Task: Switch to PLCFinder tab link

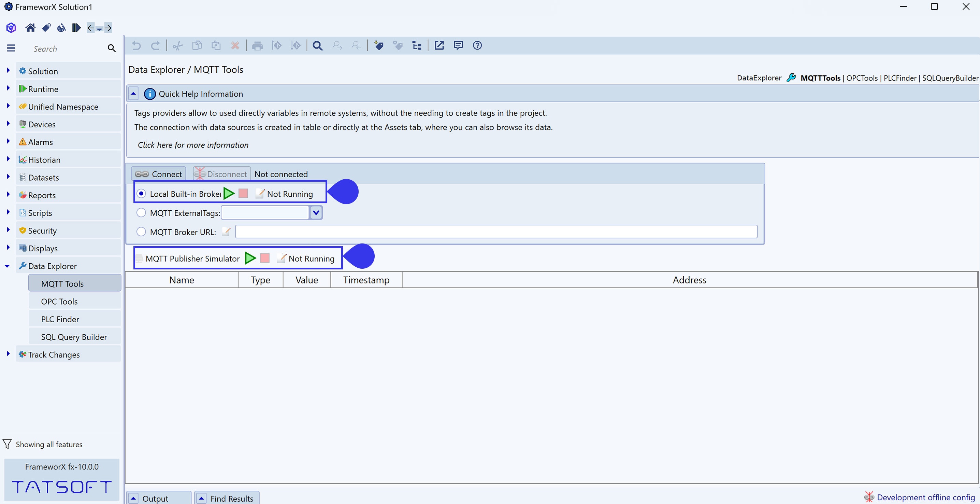Action: (900, 78)
